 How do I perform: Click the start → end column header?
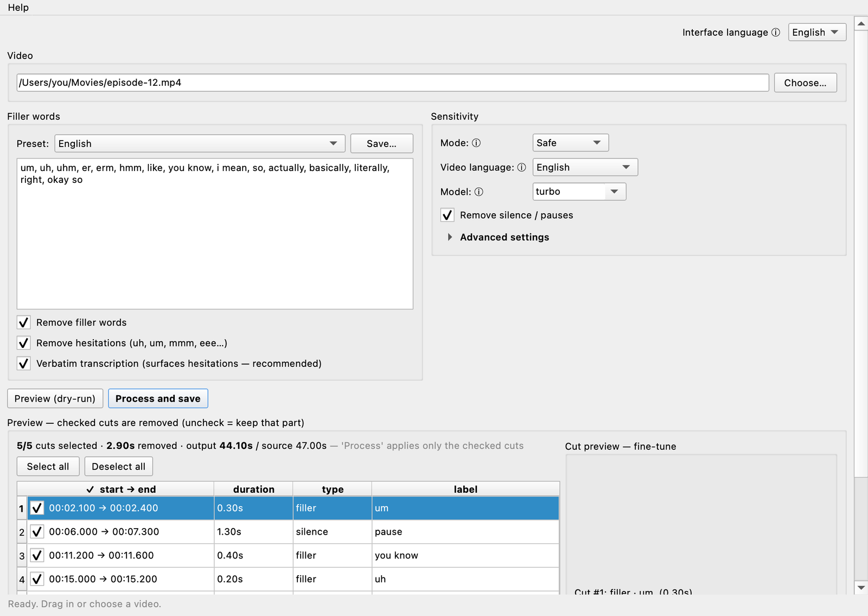pos(120,489)
